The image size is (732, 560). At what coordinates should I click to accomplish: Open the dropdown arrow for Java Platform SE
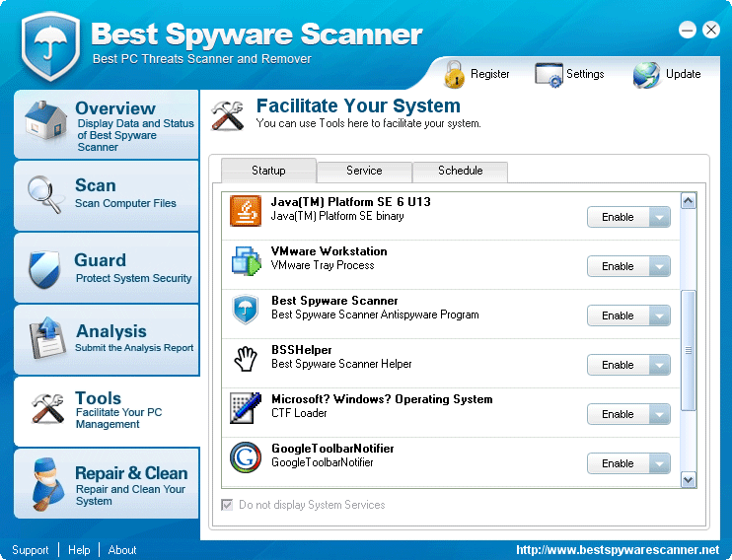coord(659,217)
